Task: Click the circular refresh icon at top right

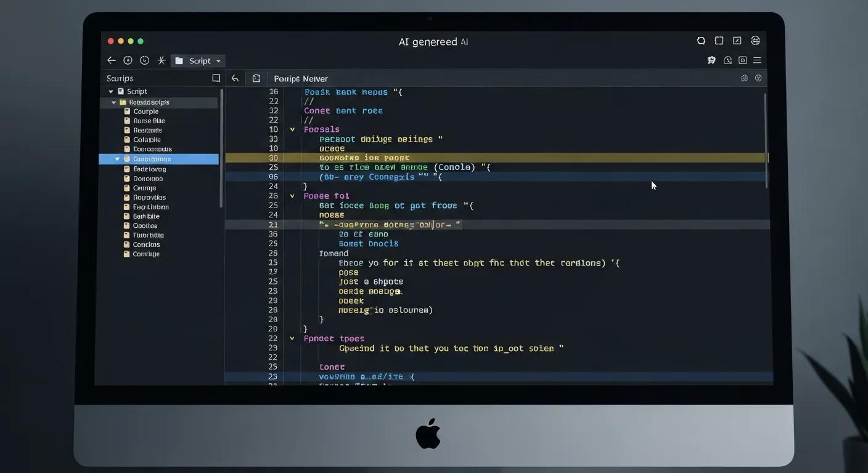Action: point(701,40)
